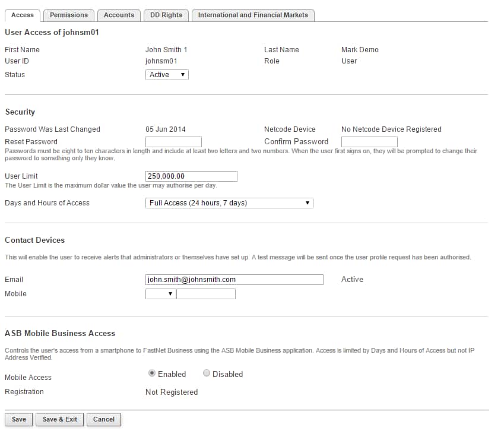Image resolution: width=504 pixels, height=434 pixels.
Task: Switch to the Permissions tab
Action: click(68, 15)
